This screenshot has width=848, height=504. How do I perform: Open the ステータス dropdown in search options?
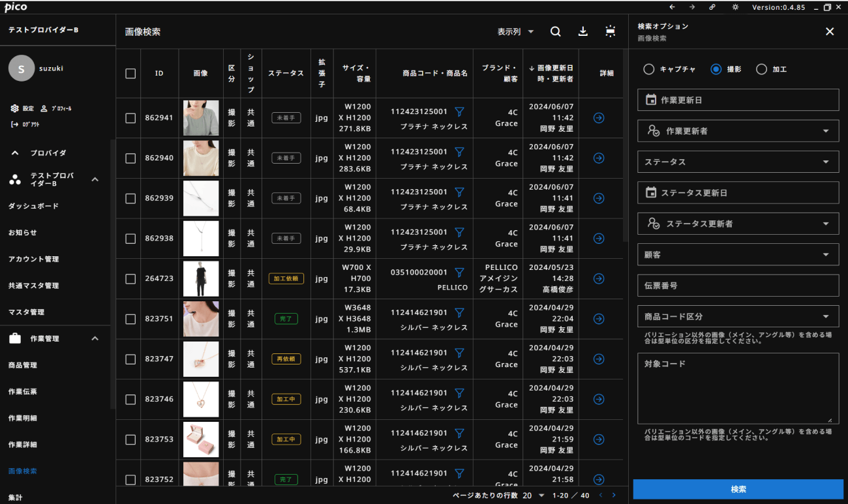pyautogui.click(x=738, y=162)
